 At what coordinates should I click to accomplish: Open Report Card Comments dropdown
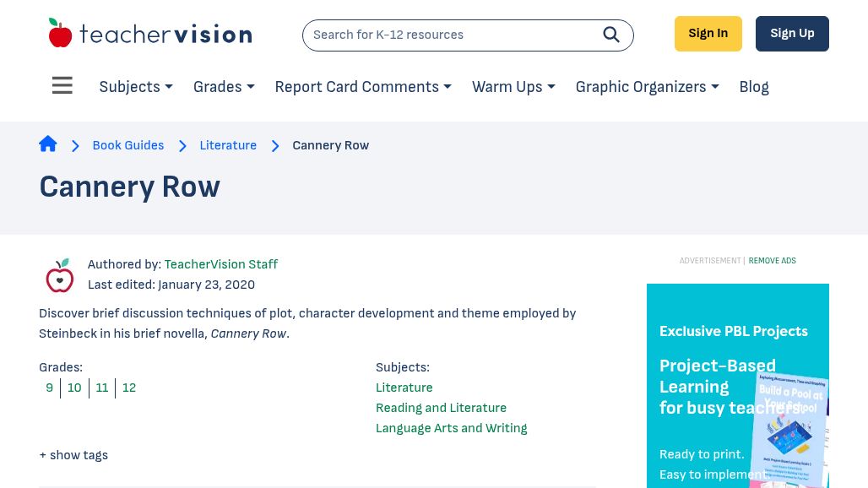[x=363, y=87]
